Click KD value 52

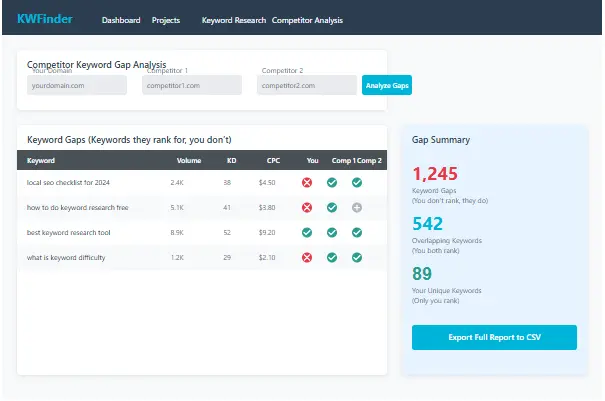coord(227,233)
